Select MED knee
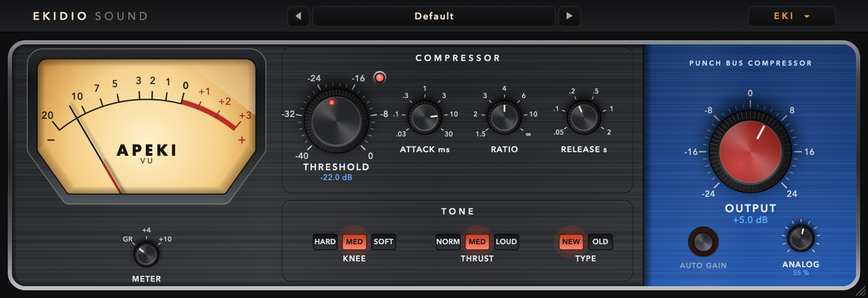The image size is (868, 298). [x=354, y=242]
